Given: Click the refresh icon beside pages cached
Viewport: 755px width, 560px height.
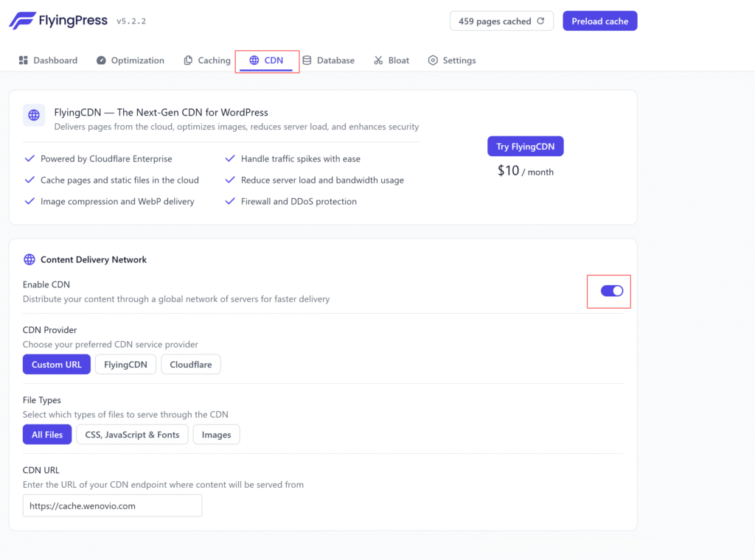Looking at the screenshot, I should click(540, 21).
